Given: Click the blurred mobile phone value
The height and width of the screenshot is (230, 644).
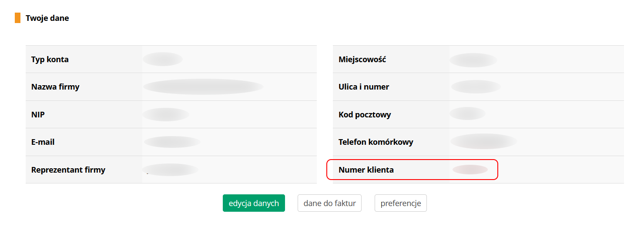Looking at the screenshot, I should (483, 141).
